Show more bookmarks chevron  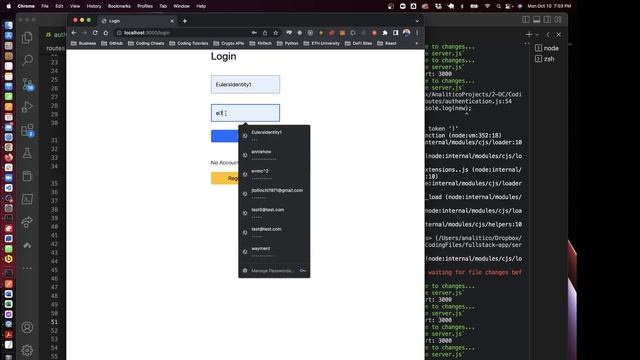(417, 43)
